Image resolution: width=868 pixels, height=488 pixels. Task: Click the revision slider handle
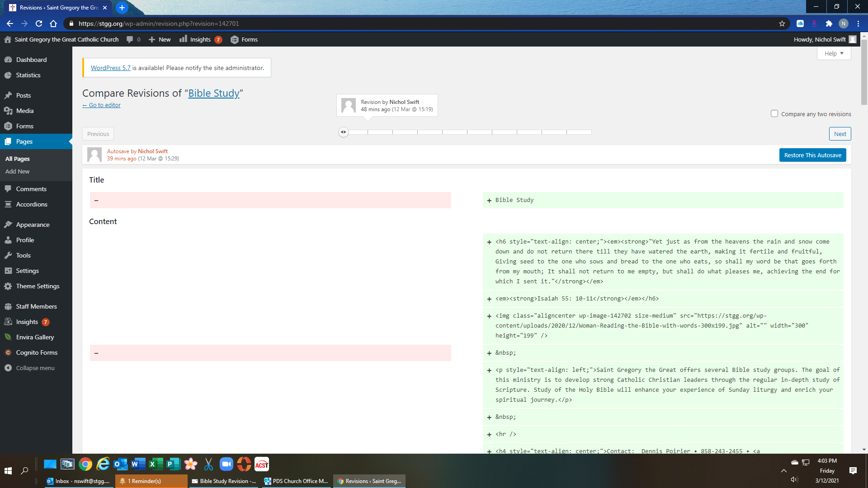pos(344,132)
